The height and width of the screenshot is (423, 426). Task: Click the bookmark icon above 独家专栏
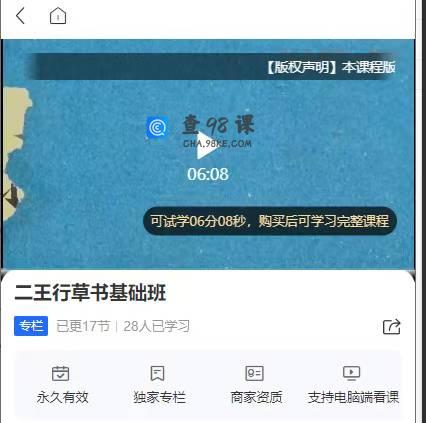[x=157, y=373]
